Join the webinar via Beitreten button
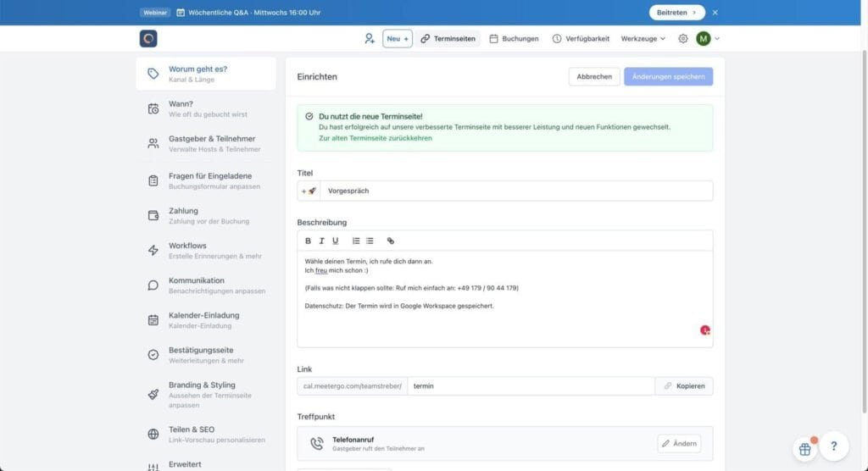Screen dimensions: 868x471 (x=676, y=12)
